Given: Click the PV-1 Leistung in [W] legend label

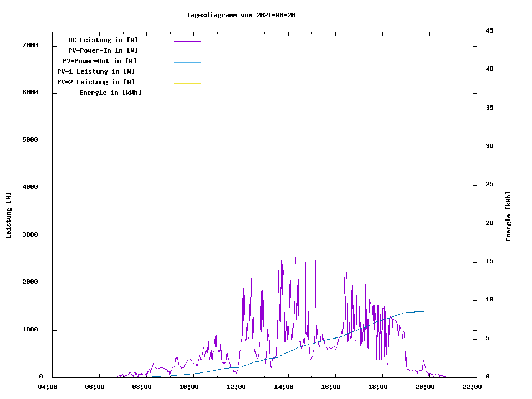Looking at the screenshot, I should point(96,71).
